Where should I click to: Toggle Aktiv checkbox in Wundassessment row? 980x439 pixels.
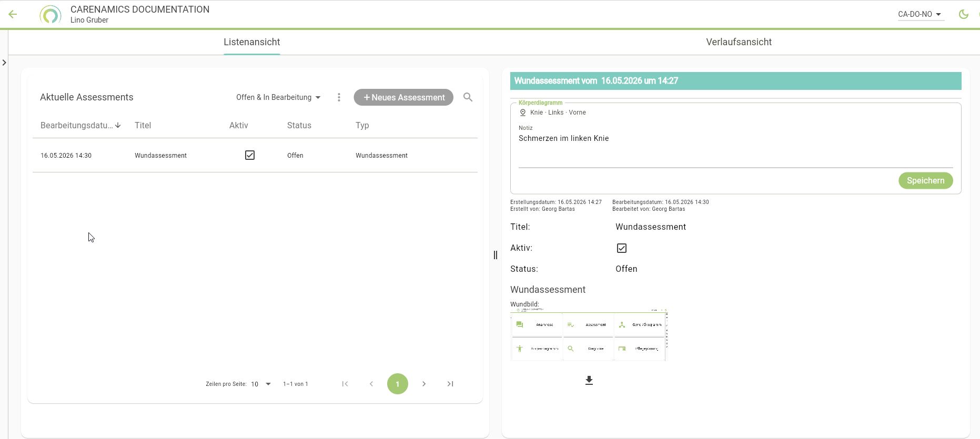250,155
